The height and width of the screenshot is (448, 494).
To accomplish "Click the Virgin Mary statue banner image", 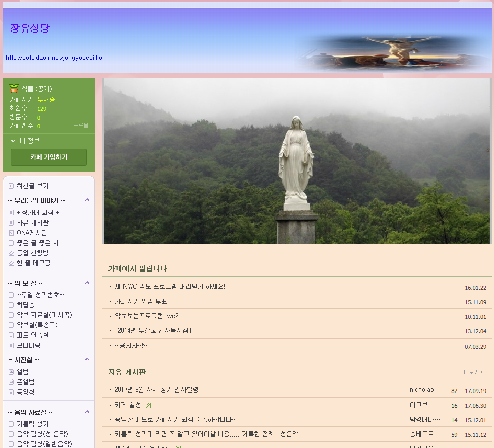I will (x=297, y=161).
